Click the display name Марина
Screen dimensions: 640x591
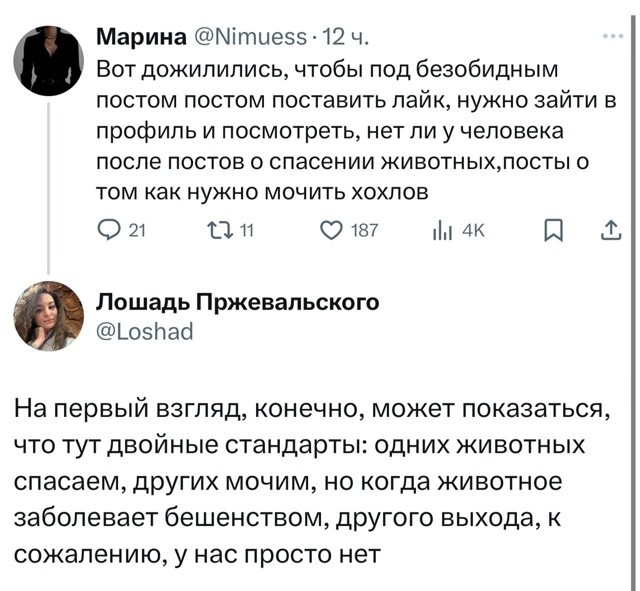click(x=141, y=38)
